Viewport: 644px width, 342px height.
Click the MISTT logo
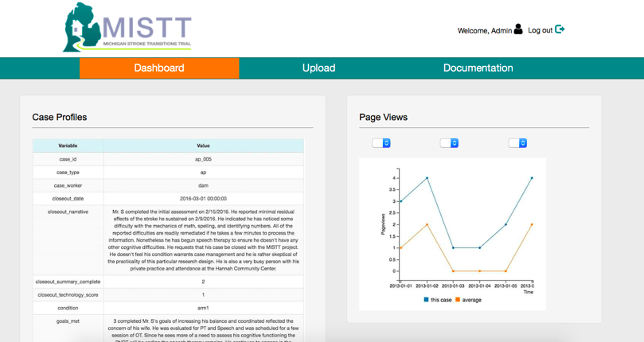tap(127, 28)
